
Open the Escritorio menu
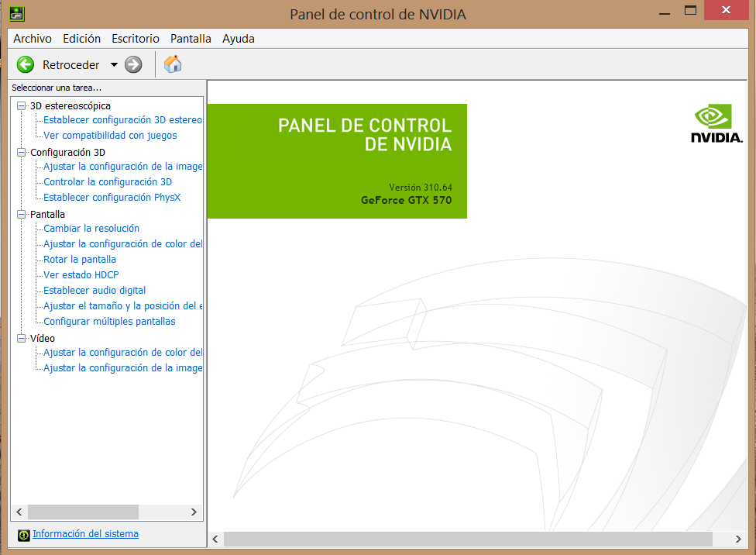tap(136, 39)
